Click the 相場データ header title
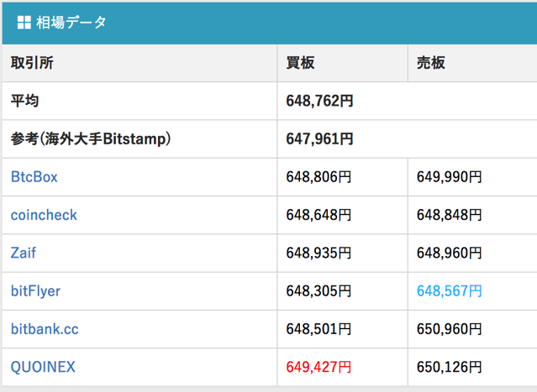The image size is (537, 392). coord(71,23)
